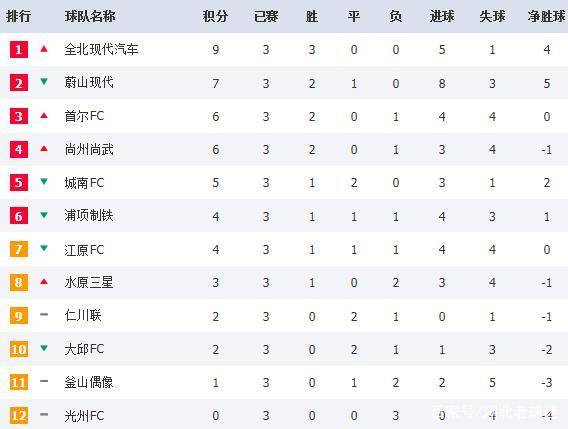Click the gray dash indicator beside 仁川联
Viewport: 568px width, 429px height.
(44, 315)
